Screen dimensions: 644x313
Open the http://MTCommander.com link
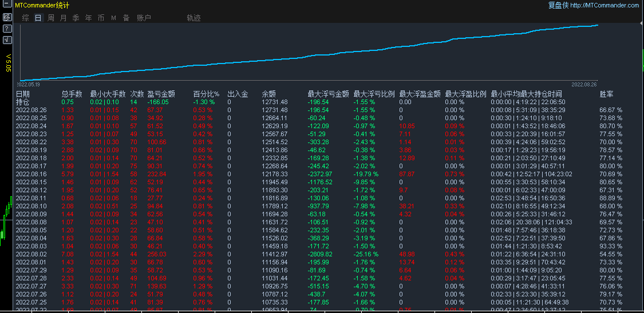(605, 5)
